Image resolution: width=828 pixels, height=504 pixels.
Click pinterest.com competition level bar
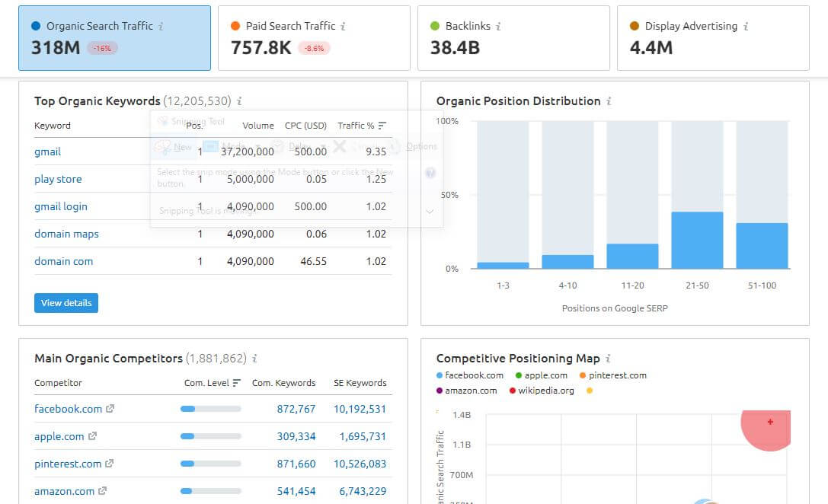[x=211, y=464]
